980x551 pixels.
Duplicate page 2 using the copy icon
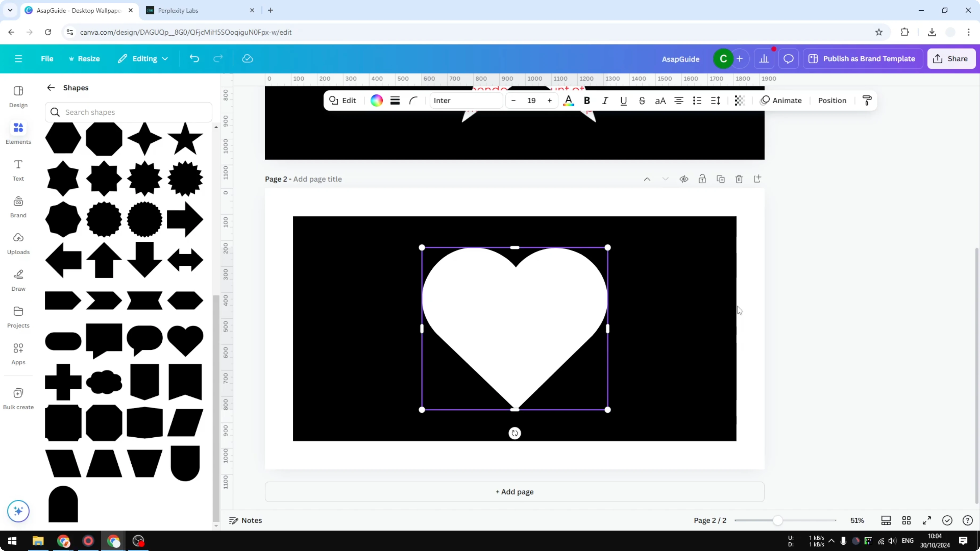coord(721,179)
